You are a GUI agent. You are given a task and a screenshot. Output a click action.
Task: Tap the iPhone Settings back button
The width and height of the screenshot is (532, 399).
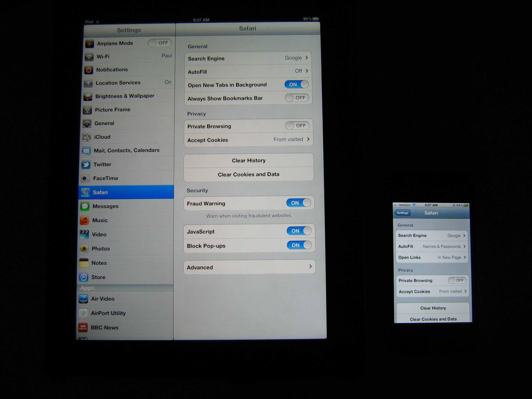(x=402, y=213)
